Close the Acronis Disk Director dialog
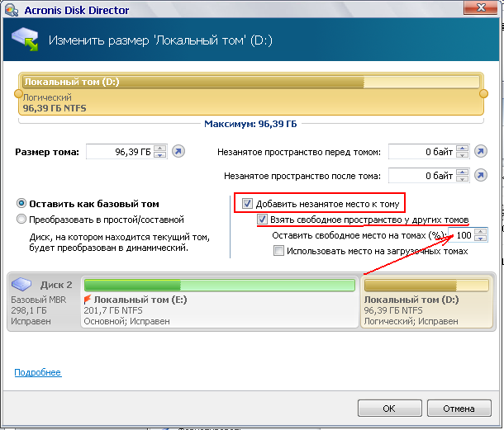 pyautogui.click(x=481, y=7)
